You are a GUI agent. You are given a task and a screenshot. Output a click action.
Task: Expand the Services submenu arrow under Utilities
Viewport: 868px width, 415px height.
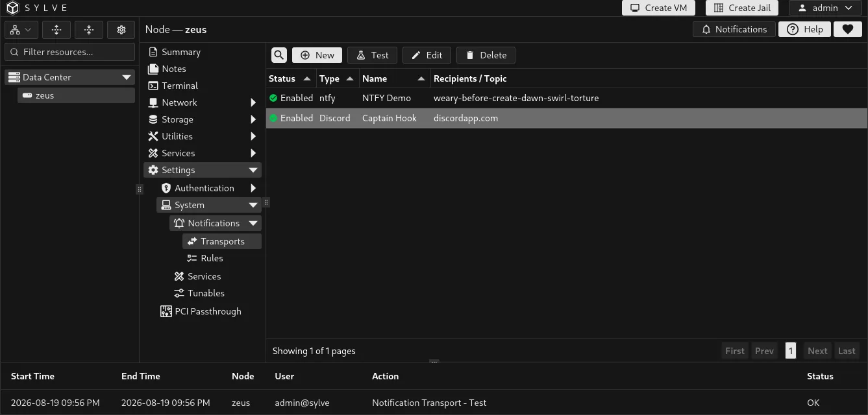coord(253,153)
